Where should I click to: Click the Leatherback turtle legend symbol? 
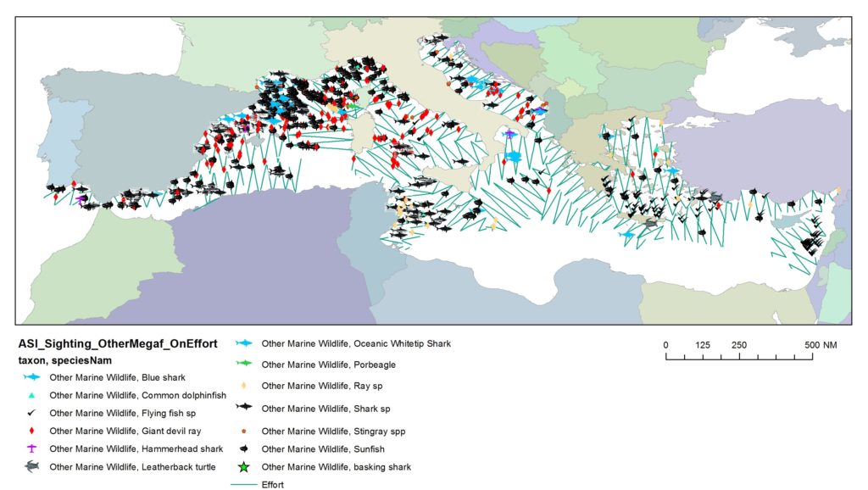32,467
